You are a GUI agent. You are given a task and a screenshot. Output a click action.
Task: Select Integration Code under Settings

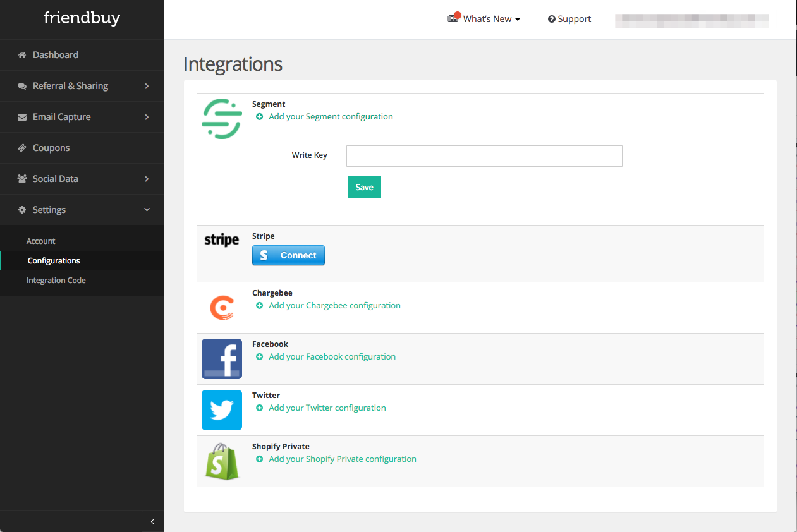(x=56, y=281)
